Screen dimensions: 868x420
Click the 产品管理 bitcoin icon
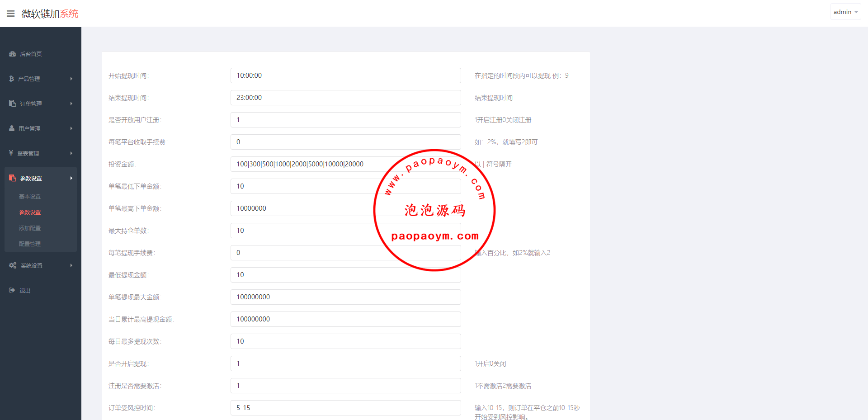click(x=12, y=79)
